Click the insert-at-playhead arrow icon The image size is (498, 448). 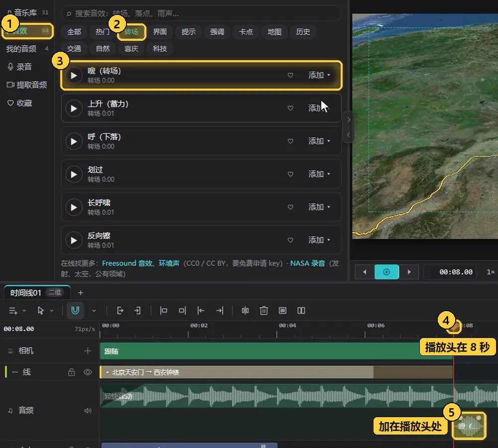point(137,311)
